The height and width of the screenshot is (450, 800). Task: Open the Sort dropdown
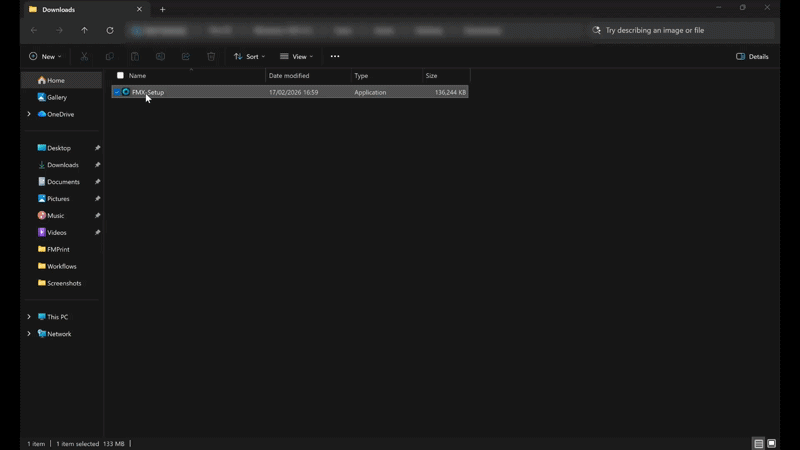pos(249,57)
